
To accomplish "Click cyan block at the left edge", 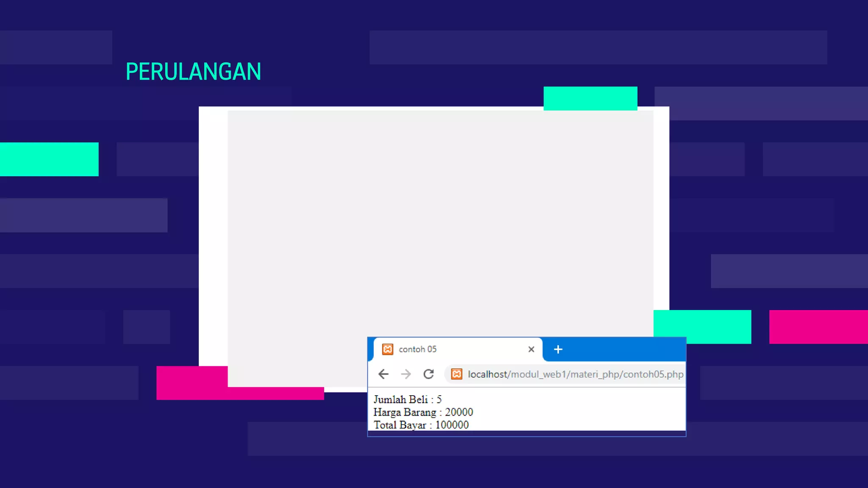I will click(x=49, y=159).
